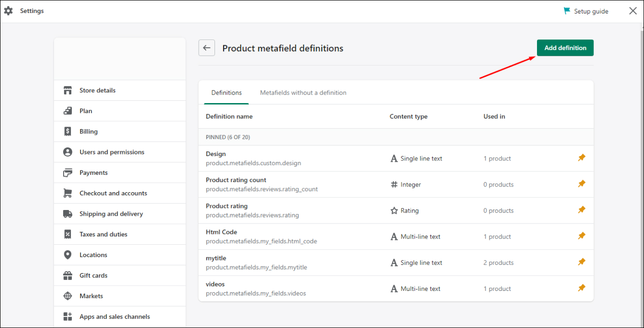Image resolution: width=644 pixels, height=328 pixels.
Task: Click '2 products' in mytitle row
Action: 498,262
